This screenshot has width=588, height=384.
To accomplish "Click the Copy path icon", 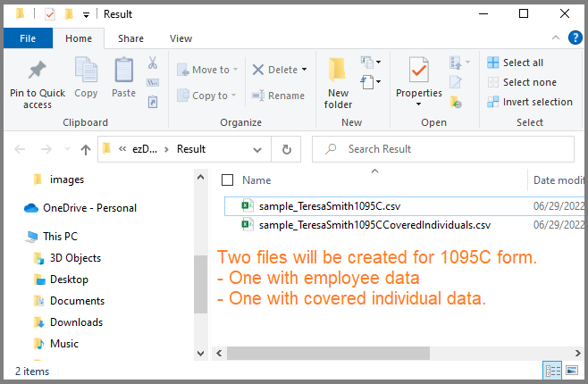I will (153, 82).
